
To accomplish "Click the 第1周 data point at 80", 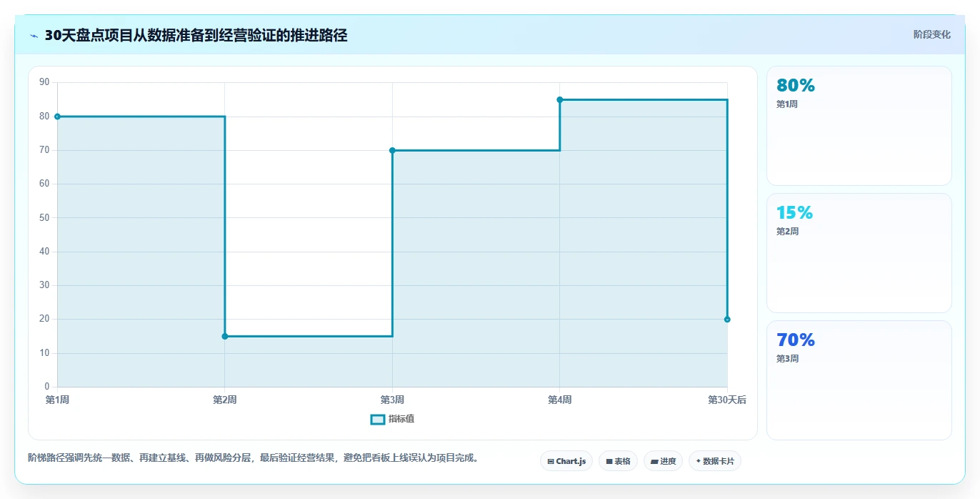I will click(x=57, y=117).
